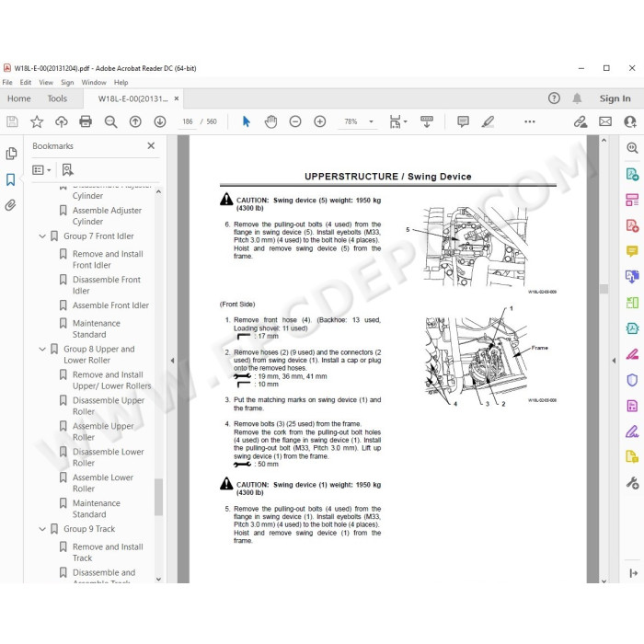Expand the right pane with bottom arrow icon
Image resolution: width=644 pixels, height=644 pixels.
[x=633, y=573]
